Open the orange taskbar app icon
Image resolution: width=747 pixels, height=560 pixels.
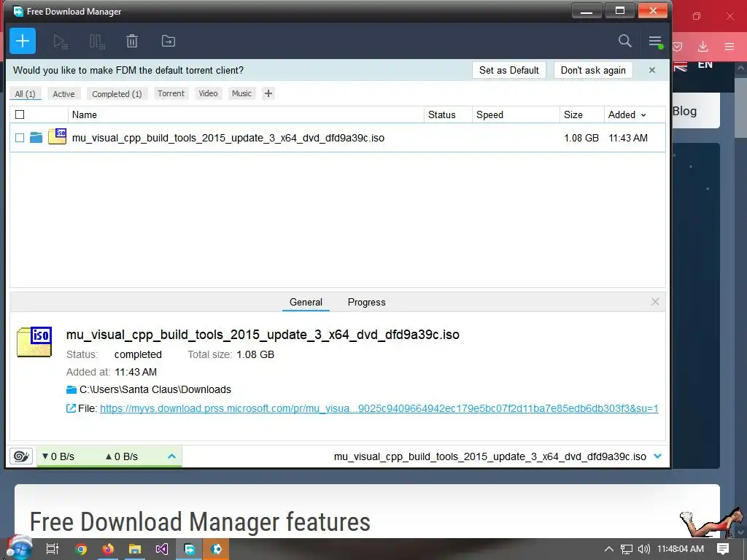pyautogui.click(x=216, y=549)
